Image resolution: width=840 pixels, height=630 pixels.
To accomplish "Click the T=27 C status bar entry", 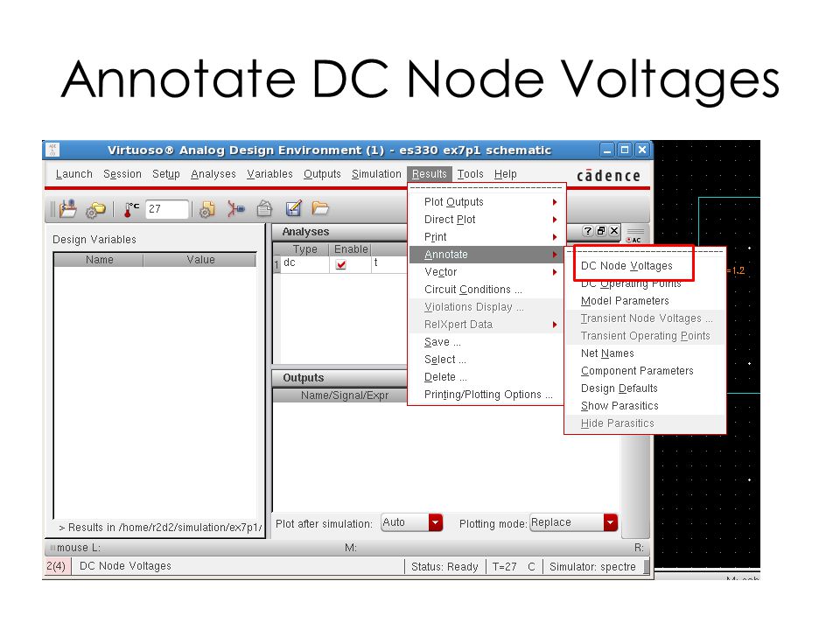I will tap(514, 567).
